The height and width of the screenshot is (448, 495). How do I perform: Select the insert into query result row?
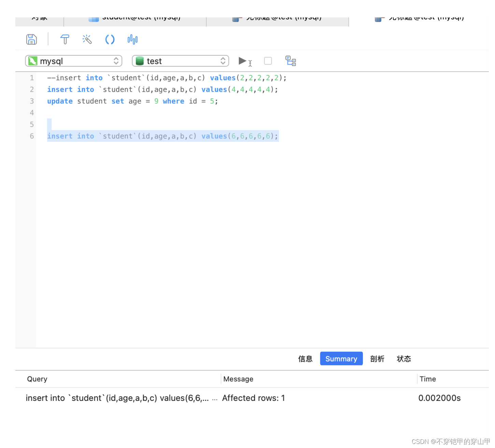pos(252,398)
